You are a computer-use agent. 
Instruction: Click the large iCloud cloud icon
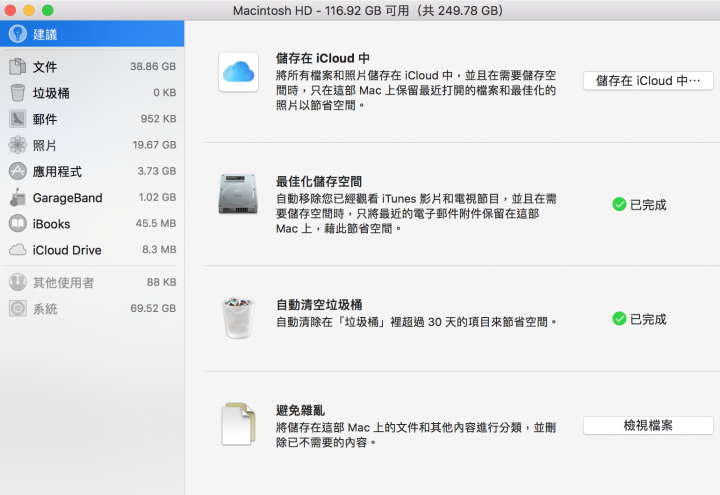click(238, 72)
